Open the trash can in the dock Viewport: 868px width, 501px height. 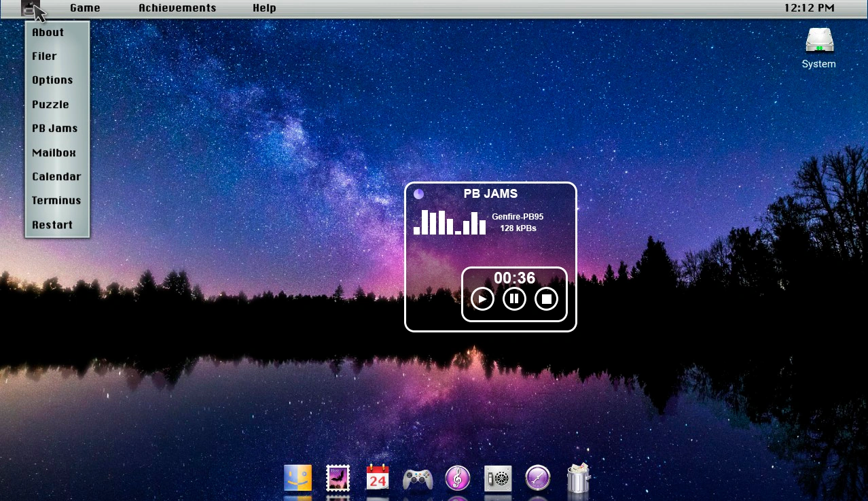point(578,478)
